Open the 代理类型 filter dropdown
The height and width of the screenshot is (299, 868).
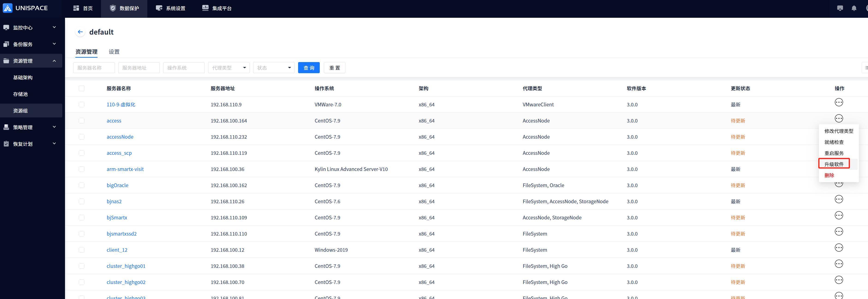coord(228,68)
